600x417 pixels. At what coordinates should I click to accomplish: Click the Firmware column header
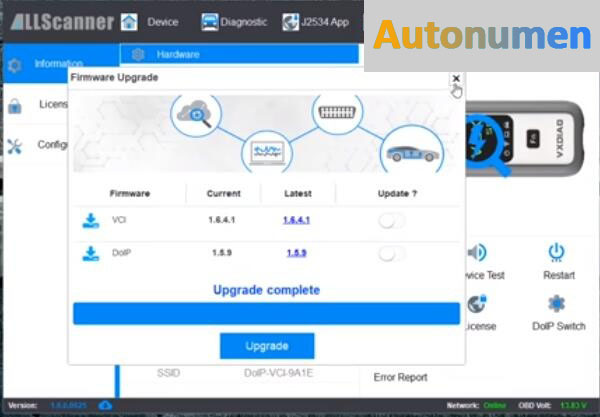point(130,194)
